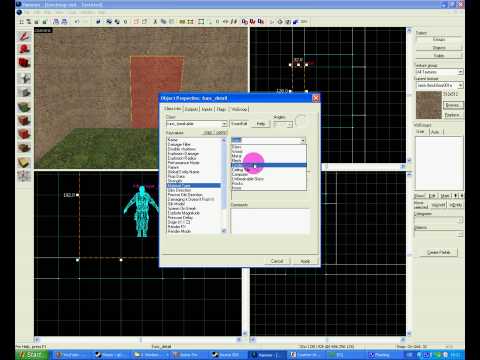Click the Carve toolbar icon
Viewport: 480px width, 360px height.
98,22
